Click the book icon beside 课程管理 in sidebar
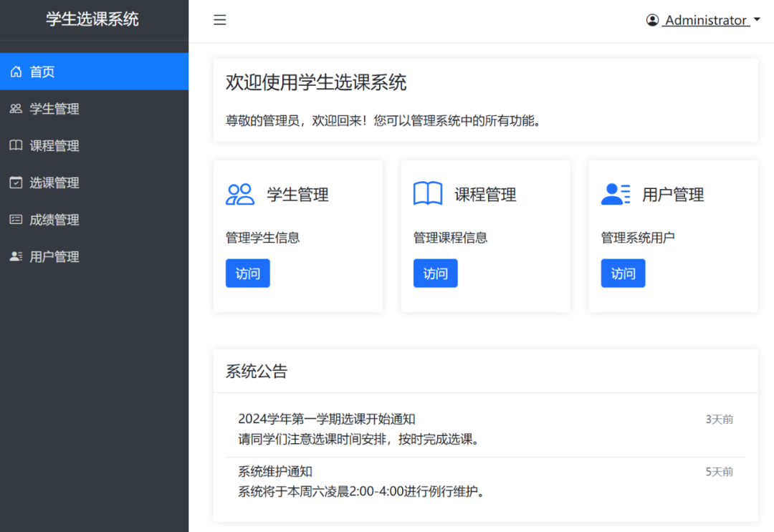774x532 pixels. [x=16, y=145]
